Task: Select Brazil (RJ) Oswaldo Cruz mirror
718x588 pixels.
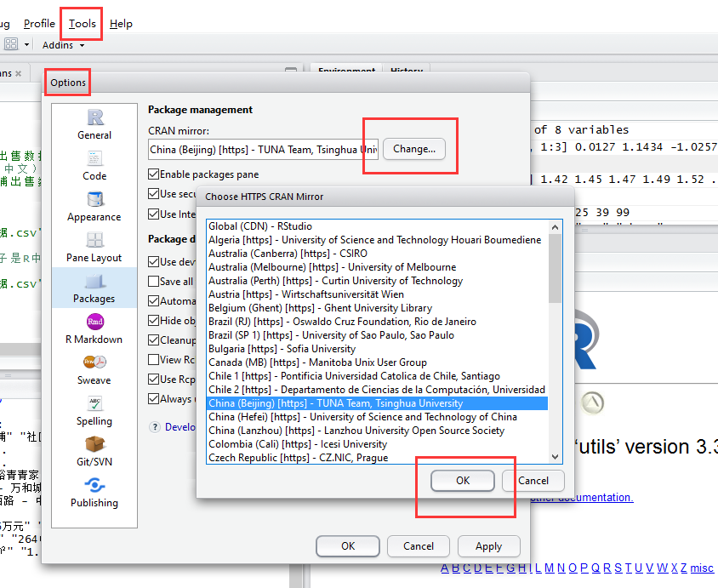Action: [377, 322]
